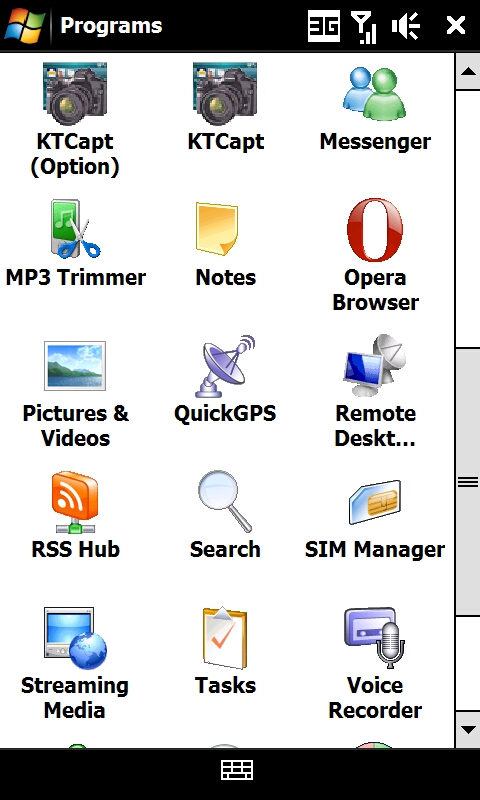Click the Windows Start flag logo

[x=24, y=25]
